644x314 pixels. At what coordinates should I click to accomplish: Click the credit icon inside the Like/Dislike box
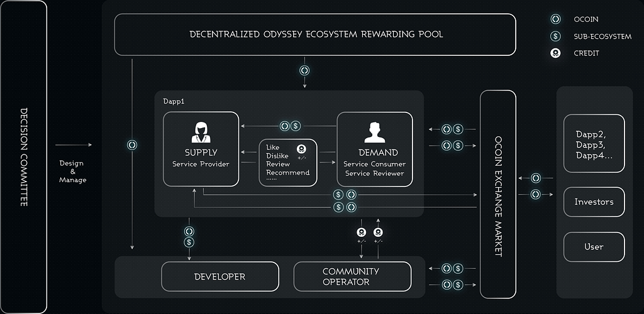pos(301,148)
